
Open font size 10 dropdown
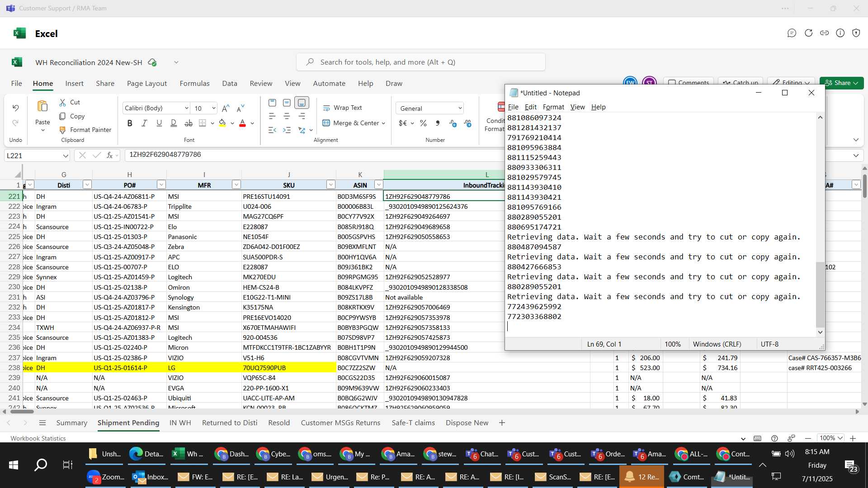[213, 108]
